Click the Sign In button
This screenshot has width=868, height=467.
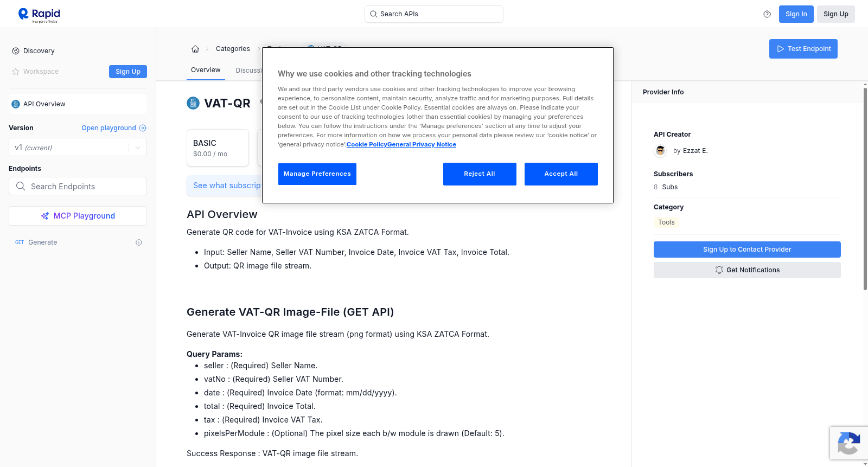tap(796, 14)
